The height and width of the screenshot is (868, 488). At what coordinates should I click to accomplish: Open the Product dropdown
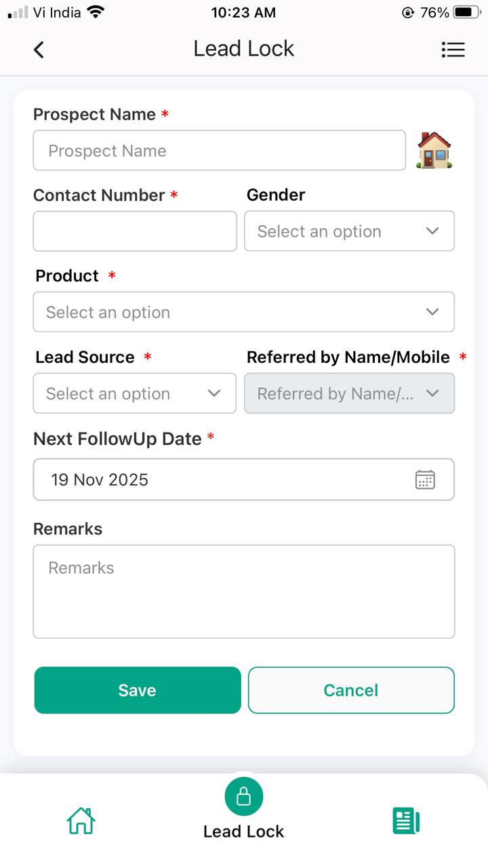[243, 312]
